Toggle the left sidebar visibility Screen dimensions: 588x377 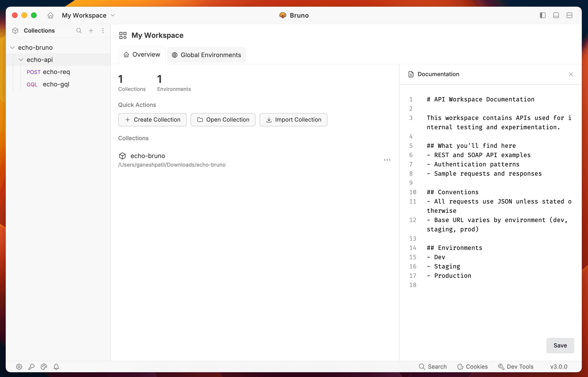coord(542,15)
